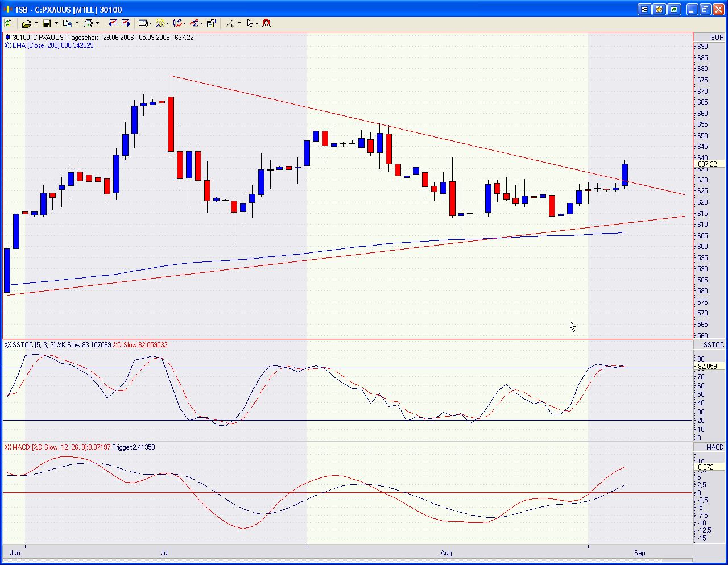Click the EUR currency label
The width and height of the screenshot is (728, 565).
coord(717,38)
